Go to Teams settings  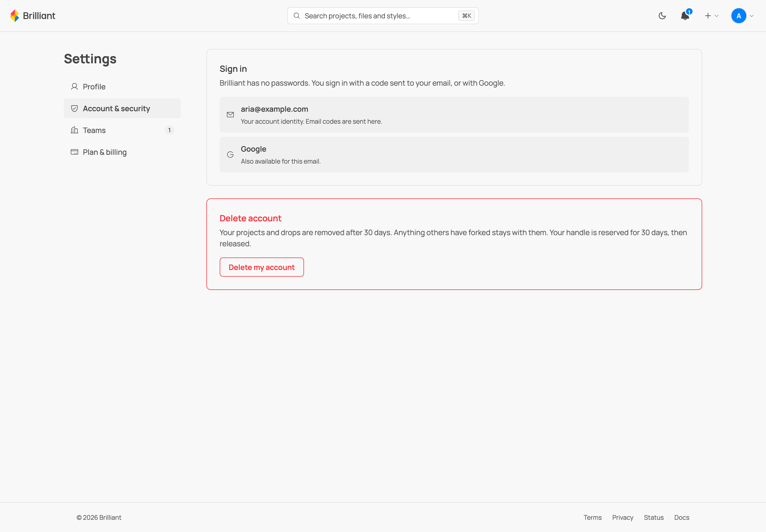tap(122, 130)
